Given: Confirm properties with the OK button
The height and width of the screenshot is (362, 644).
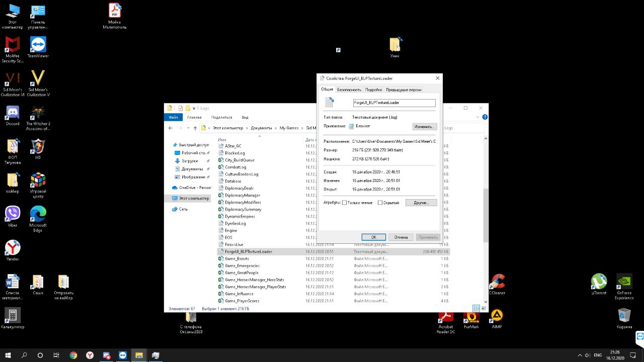Looking at the screenshot, I should coord(374,237).
